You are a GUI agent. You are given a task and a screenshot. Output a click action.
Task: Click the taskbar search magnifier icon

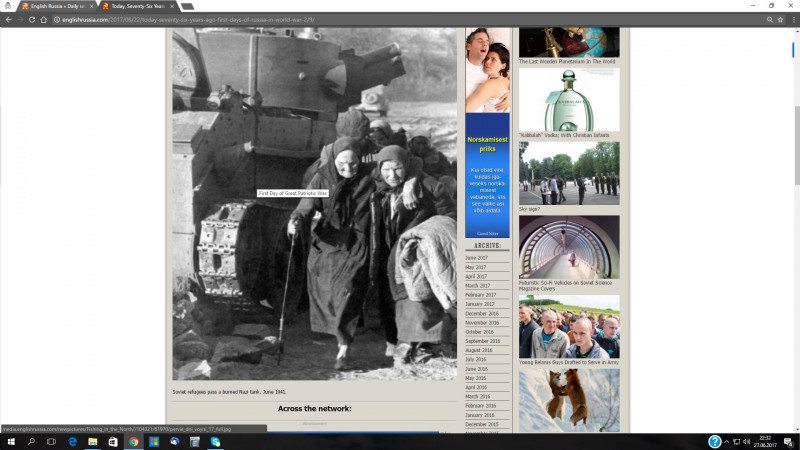tap(32, 441)
